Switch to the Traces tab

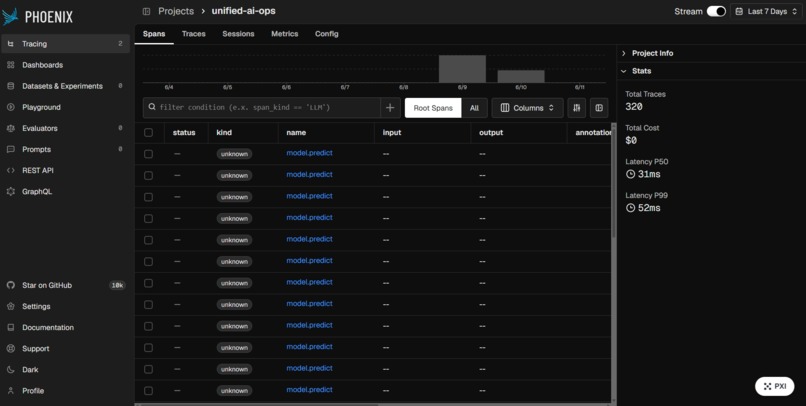194,34
